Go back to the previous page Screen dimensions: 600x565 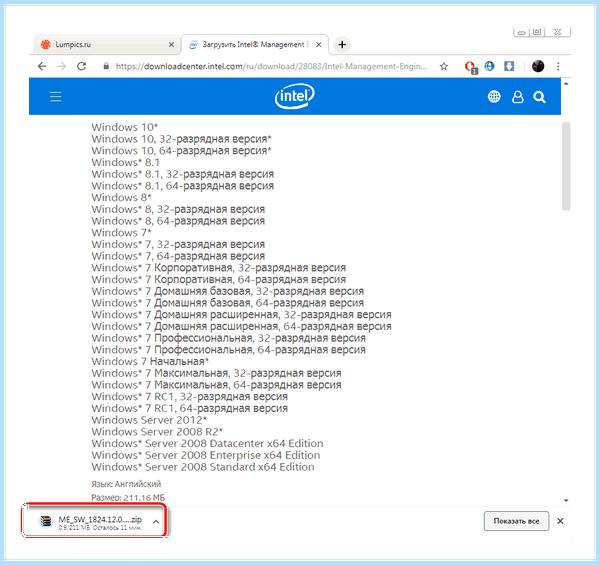[42, 66]
